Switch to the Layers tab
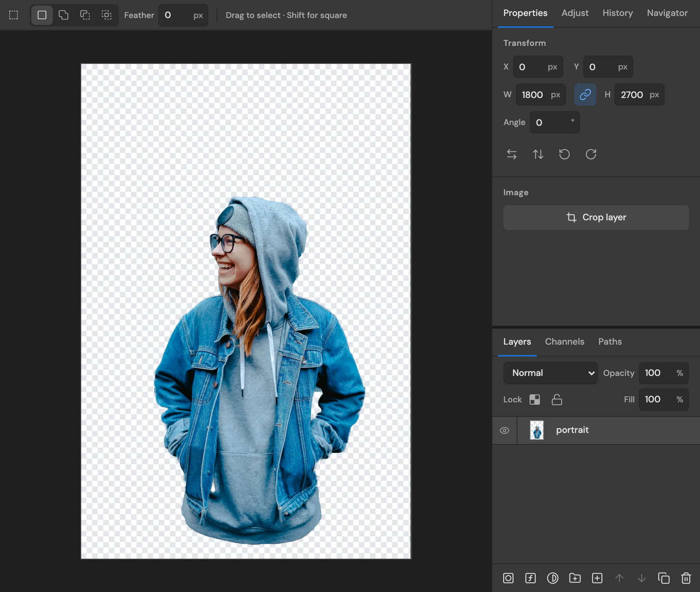Screen dimensions: 700x592 click(x=517, y=342)
